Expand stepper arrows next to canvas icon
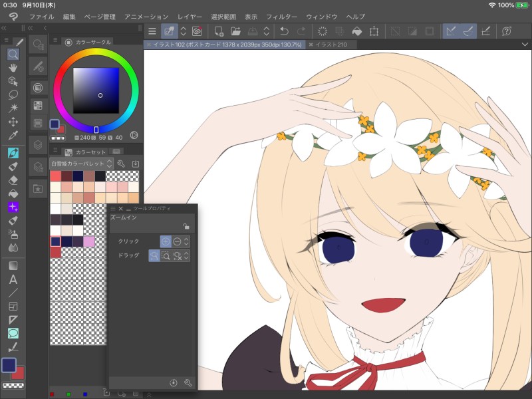This screenshot has height=399, width=532. pyautogui.click(x=184, y=31)
